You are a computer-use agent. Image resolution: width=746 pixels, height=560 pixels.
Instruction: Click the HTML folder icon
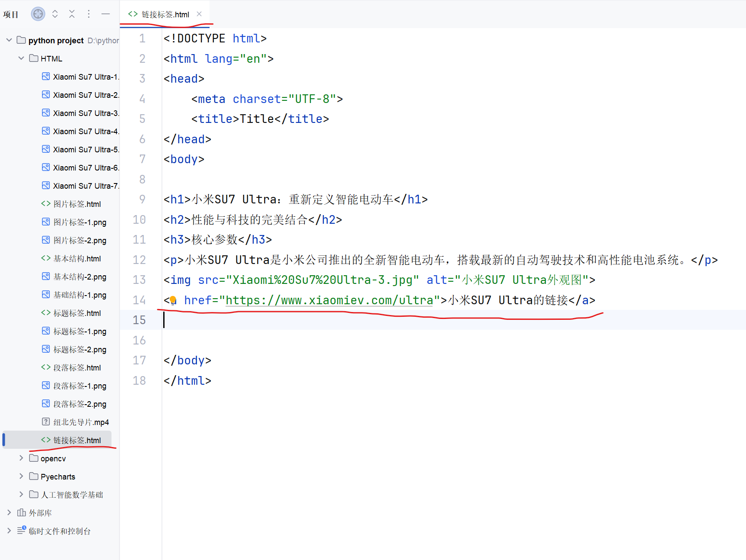click(34, 58)
